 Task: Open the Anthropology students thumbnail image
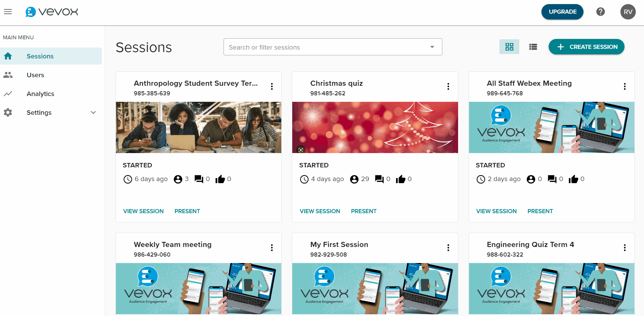199,127
